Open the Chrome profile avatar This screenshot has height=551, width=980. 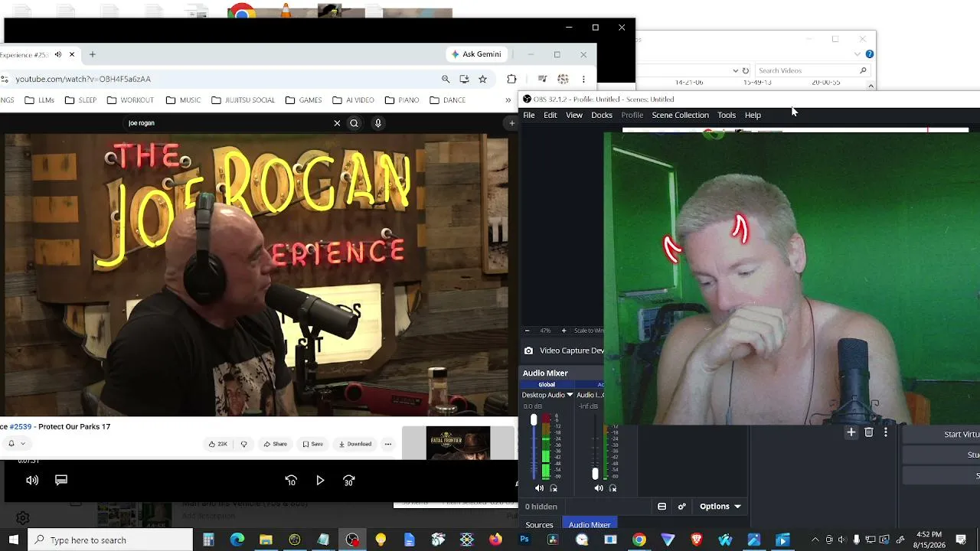(563, 79)
